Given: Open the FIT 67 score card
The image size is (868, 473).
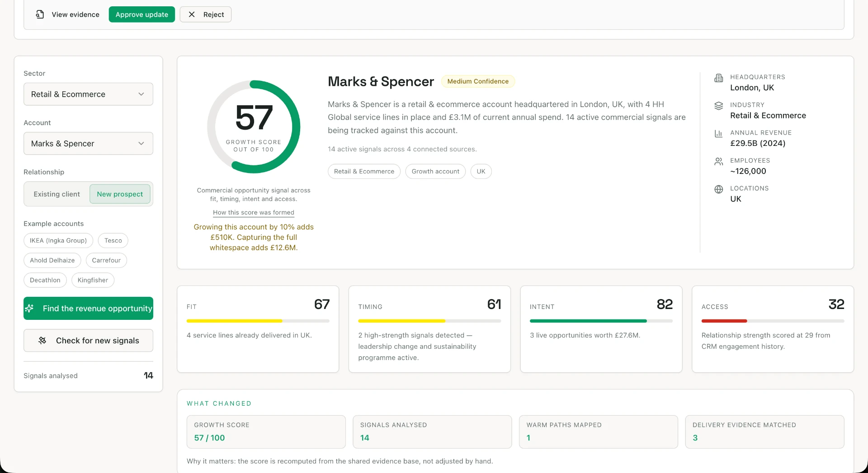Looking at the screenshot, I should click(x=258, y=329).
